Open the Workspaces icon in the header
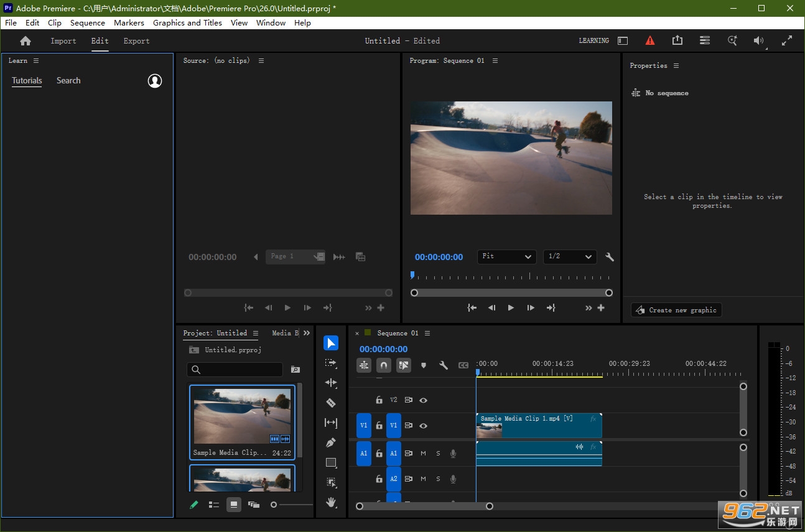 tap(705, 40)
